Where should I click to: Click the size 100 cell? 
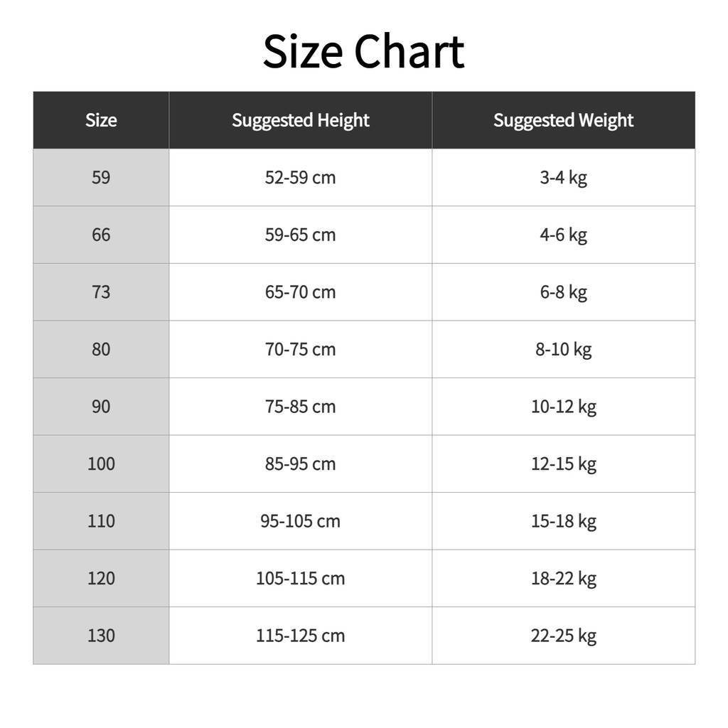[101, 464]
